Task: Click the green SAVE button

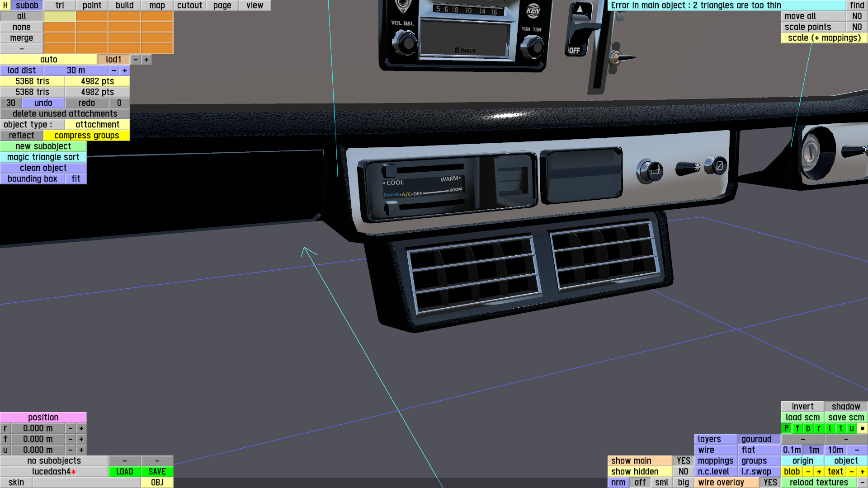Action: point(157,471)
